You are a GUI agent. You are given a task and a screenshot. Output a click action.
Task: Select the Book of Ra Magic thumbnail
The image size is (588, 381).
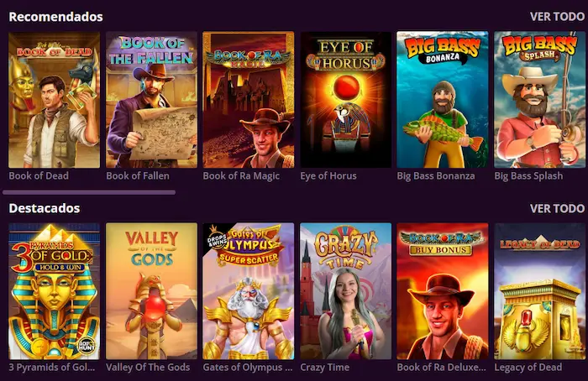pyautogui.click(x=249, y=100)
